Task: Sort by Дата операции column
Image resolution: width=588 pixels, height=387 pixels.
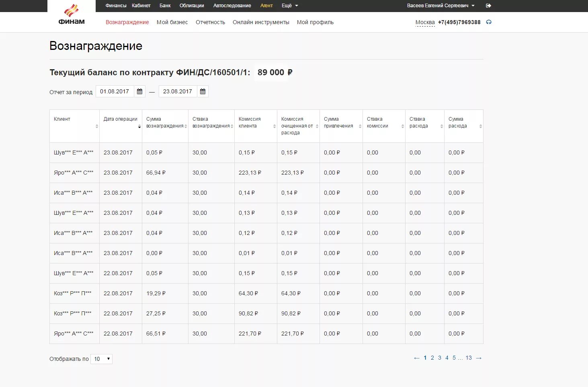Action: pyautogui.click(x=139, y=126)
